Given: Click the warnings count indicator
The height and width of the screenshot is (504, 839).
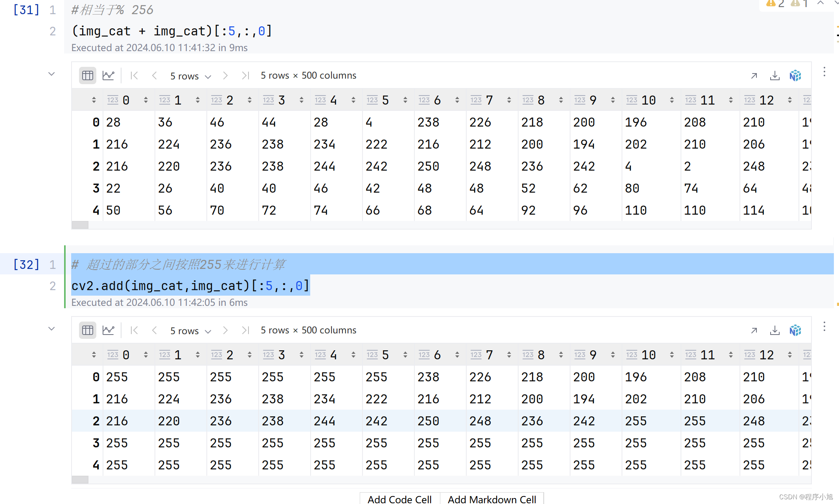Looking at the screenshot, I should 775,4.
